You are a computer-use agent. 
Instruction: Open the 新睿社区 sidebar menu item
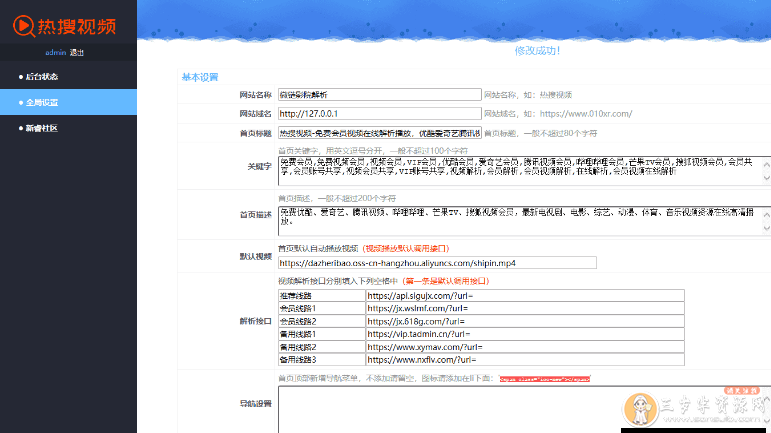click(42, 128)
